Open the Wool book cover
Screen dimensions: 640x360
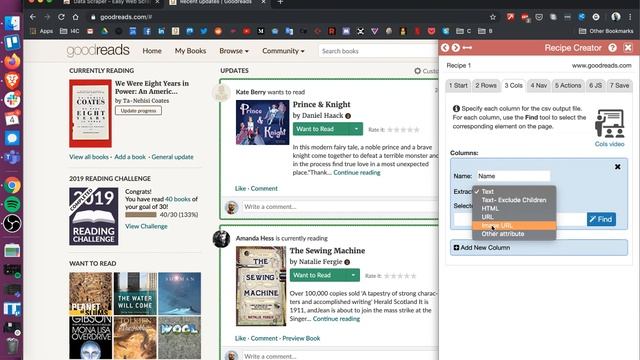(x=179, y=338)
